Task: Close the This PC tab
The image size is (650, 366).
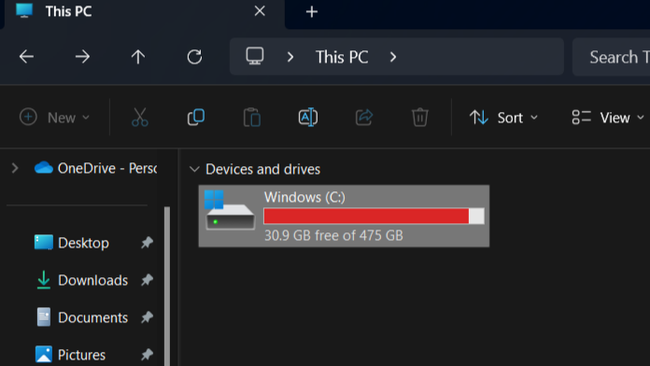Action: pos(260,11)
